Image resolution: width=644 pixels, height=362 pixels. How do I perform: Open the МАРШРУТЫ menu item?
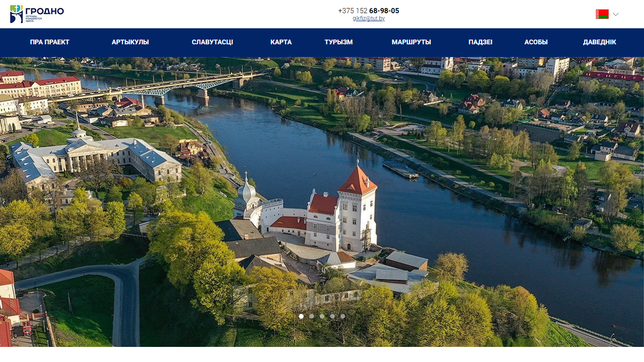click(x=411, y=42)
